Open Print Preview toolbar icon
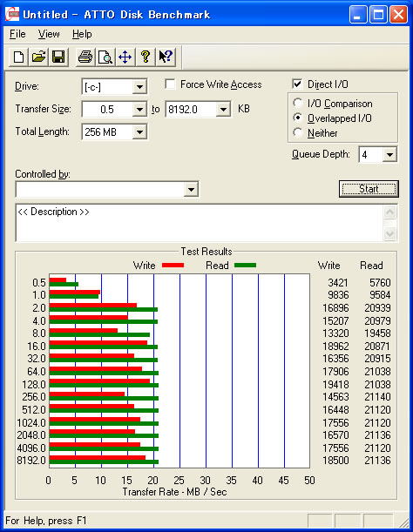This screenshot has width=413, height=532. (105, 57)
